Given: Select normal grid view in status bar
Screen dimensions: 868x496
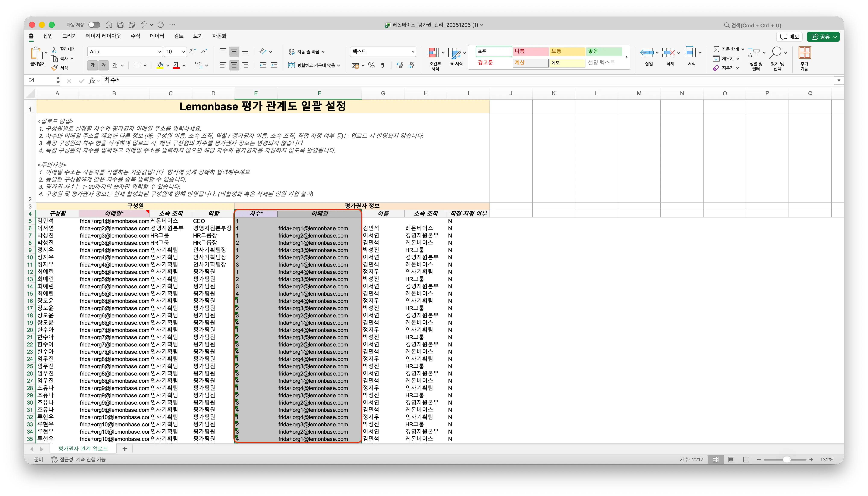Looking at the screenshot, I should point(716,459).
